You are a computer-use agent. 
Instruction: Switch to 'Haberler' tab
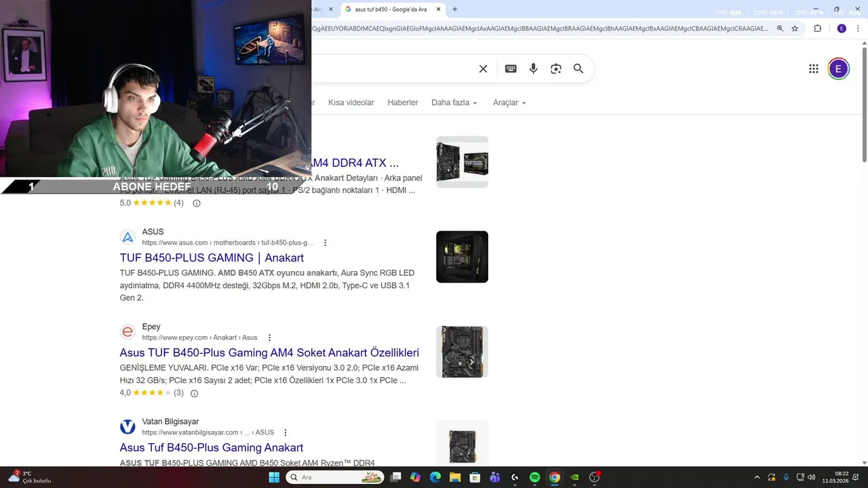point(403,102)
